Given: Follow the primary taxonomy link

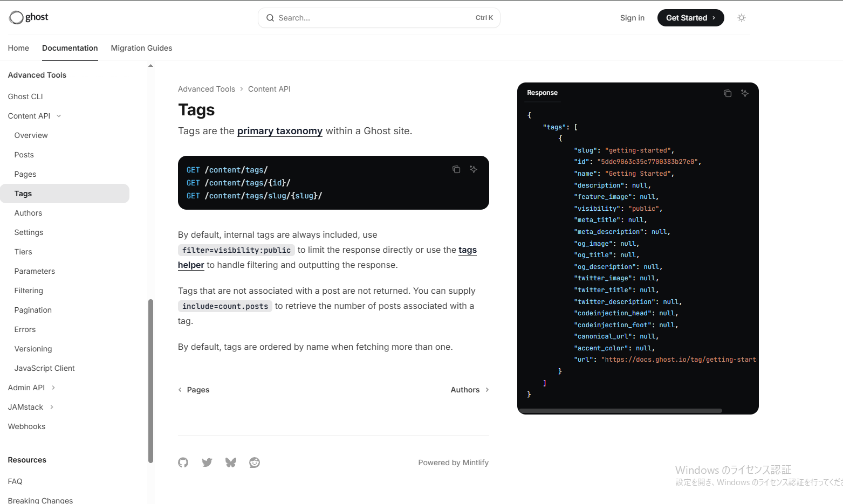Looking at the screenshot, I should (x=279, y=131).
